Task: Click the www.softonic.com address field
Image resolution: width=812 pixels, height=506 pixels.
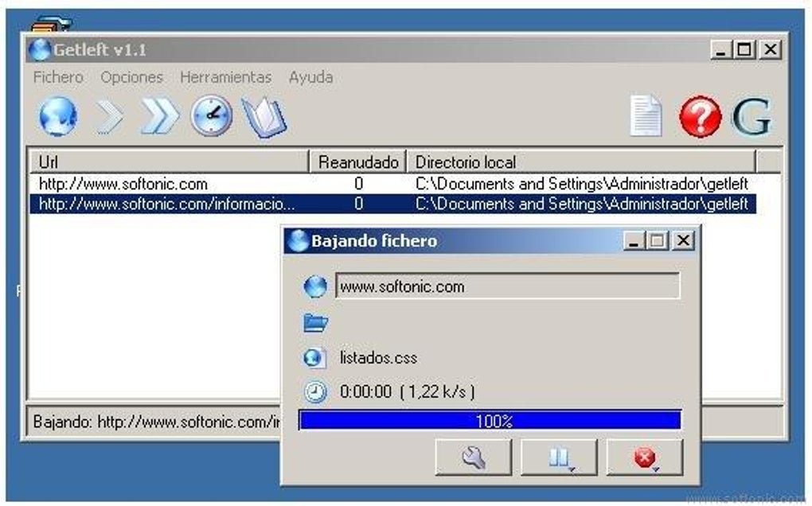Action: click(x=508, y=286)
